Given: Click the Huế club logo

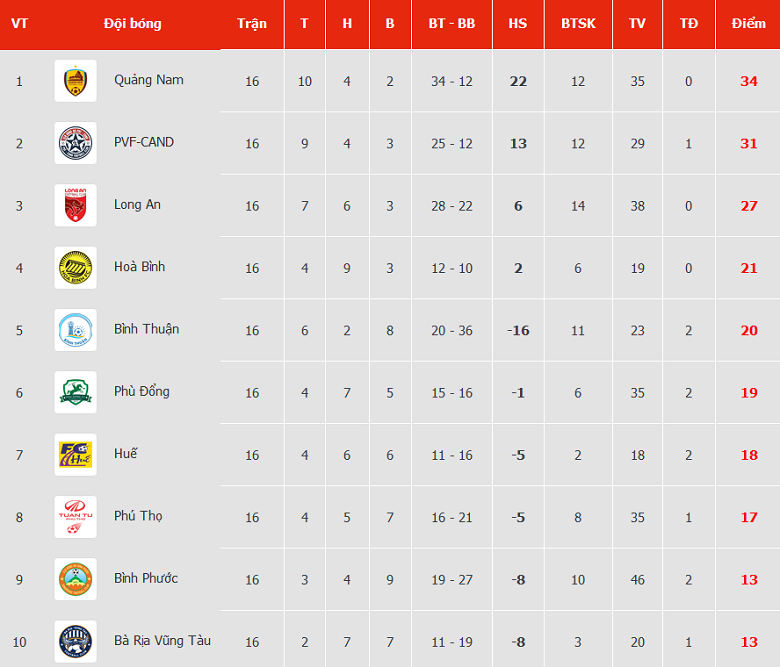Looking at the screenshot, I should point(75,454).
